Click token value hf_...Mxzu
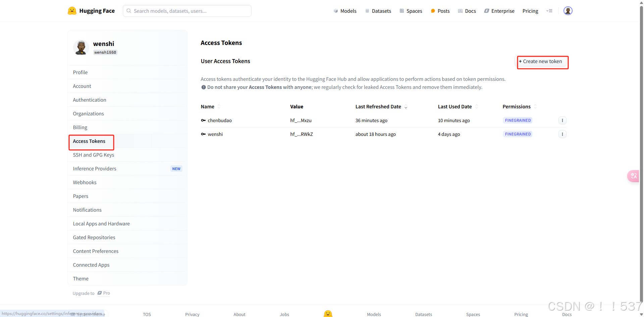 301,120
